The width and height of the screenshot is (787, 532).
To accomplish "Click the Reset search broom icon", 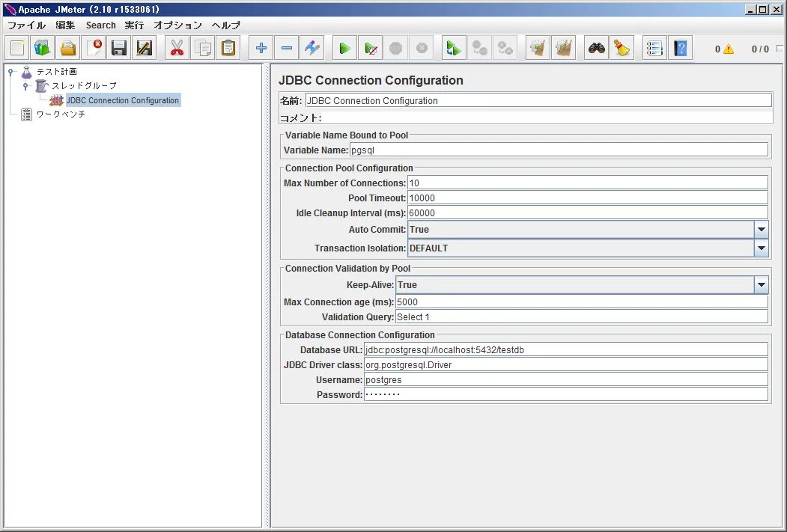I will click(x=622, y=48).
